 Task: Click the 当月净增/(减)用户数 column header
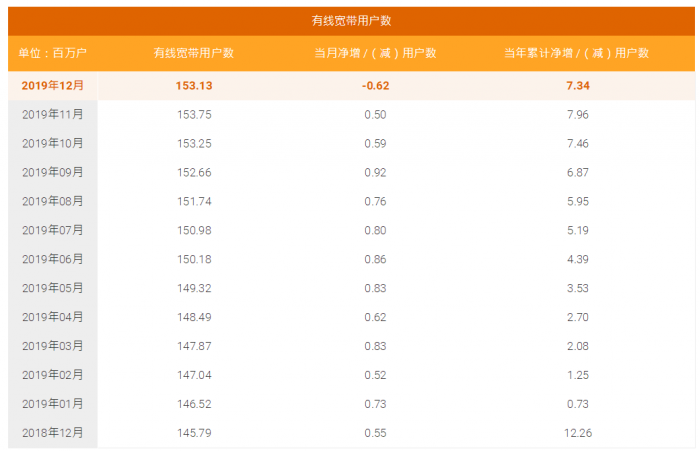point(375,53)
